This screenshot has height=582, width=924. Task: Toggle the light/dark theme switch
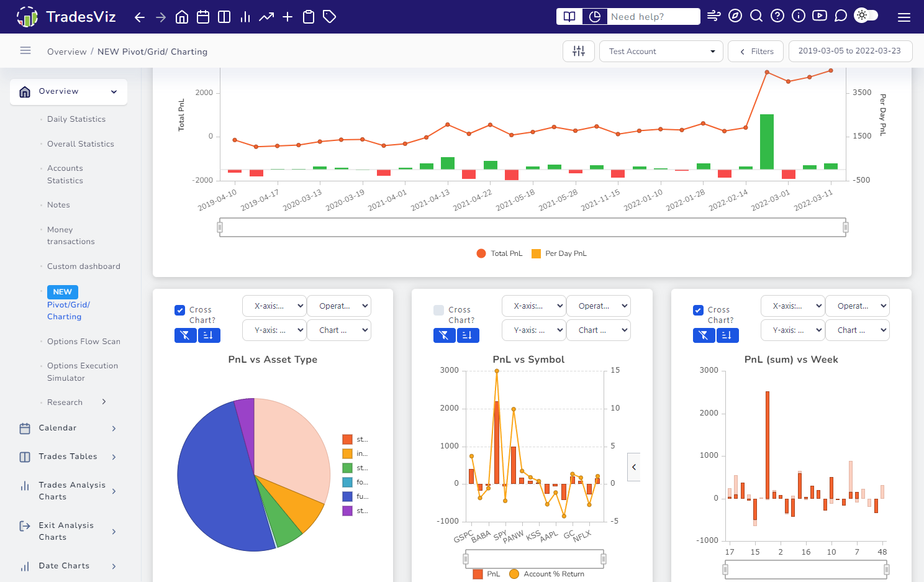click(866, 16)
